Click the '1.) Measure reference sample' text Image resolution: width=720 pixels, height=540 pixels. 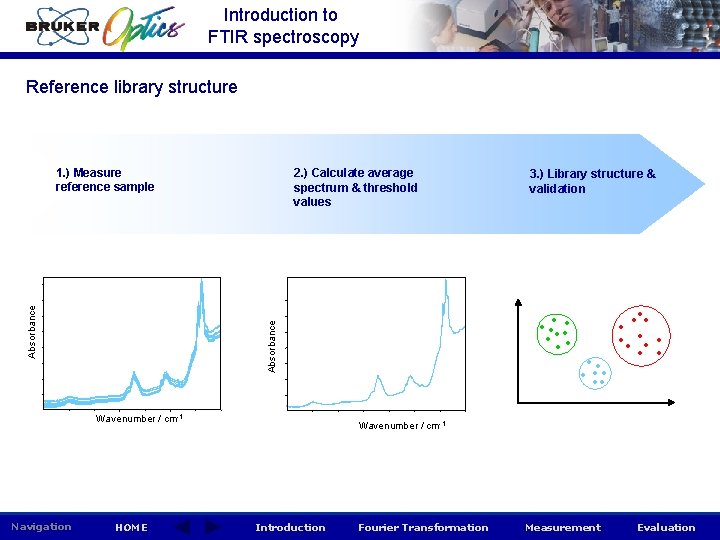105,180
